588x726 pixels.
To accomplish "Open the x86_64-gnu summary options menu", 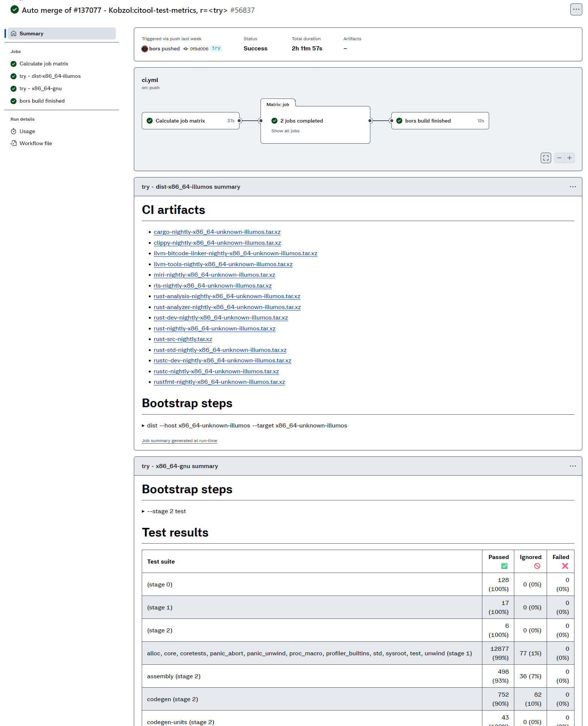I will pyautogui.click(x=573, y=466).
